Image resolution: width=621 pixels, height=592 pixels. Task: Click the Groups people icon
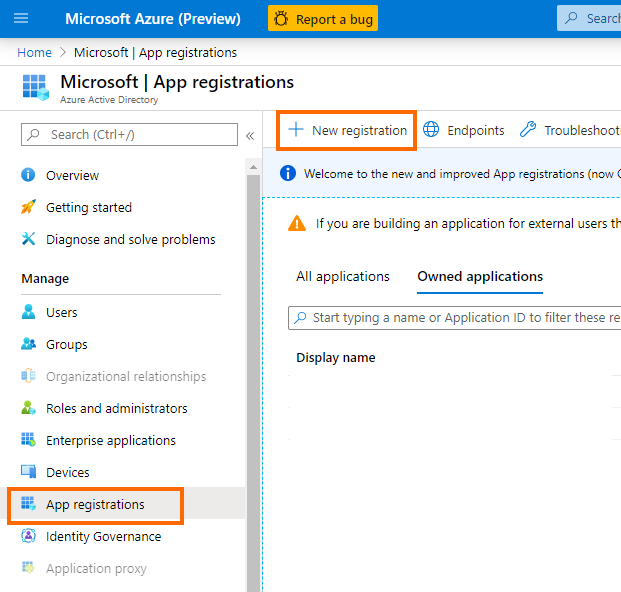tap(28, 344)
